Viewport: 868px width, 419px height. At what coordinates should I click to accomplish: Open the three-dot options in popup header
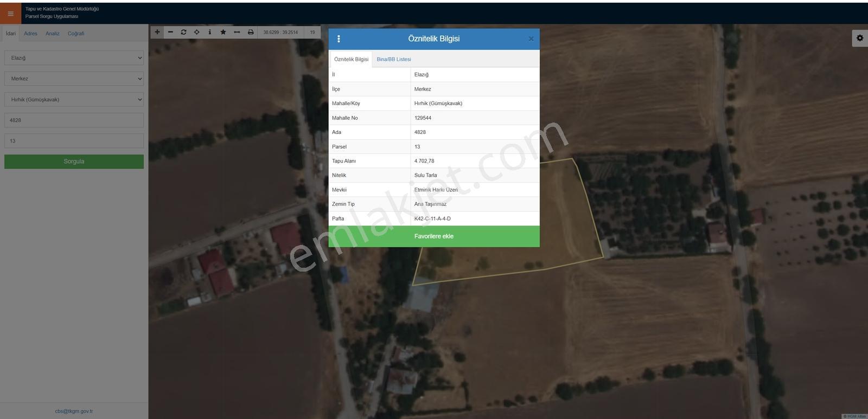(339, 39)
